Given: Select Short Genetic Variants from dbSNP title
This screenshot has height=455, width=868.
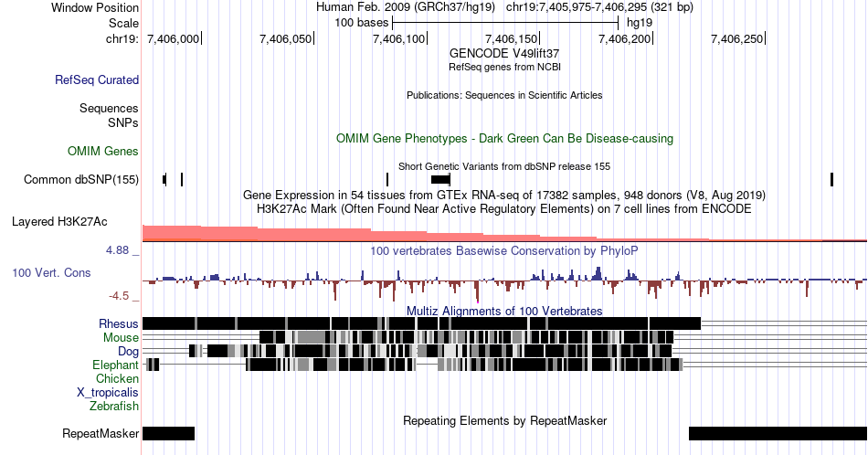Looking at the screenshot, I should [x=504, y=166].
